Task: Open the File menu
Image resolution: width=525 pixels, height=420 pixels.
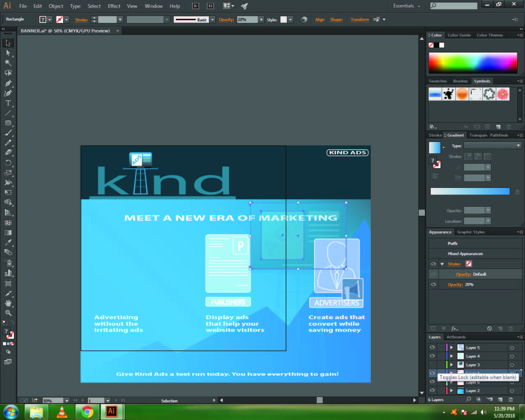Action: click(23, 6)
